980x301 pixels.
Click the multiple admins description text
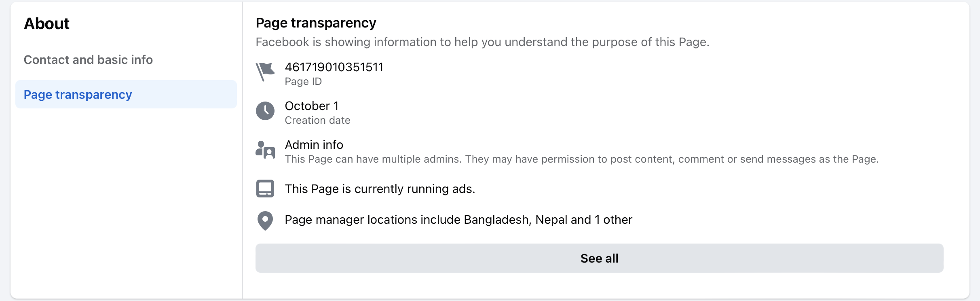[581, 159]
